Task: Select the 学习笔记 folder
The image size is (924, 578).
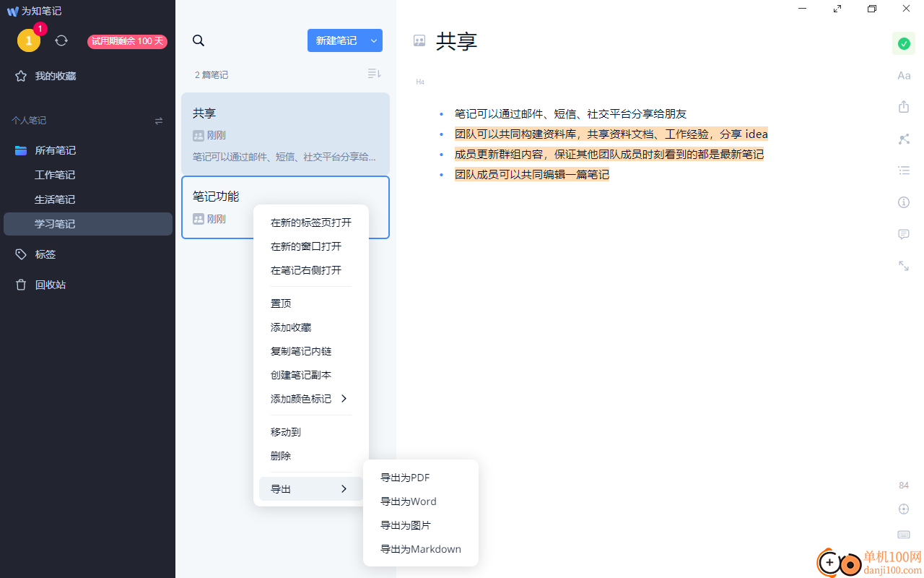Action: click(87, 224)
